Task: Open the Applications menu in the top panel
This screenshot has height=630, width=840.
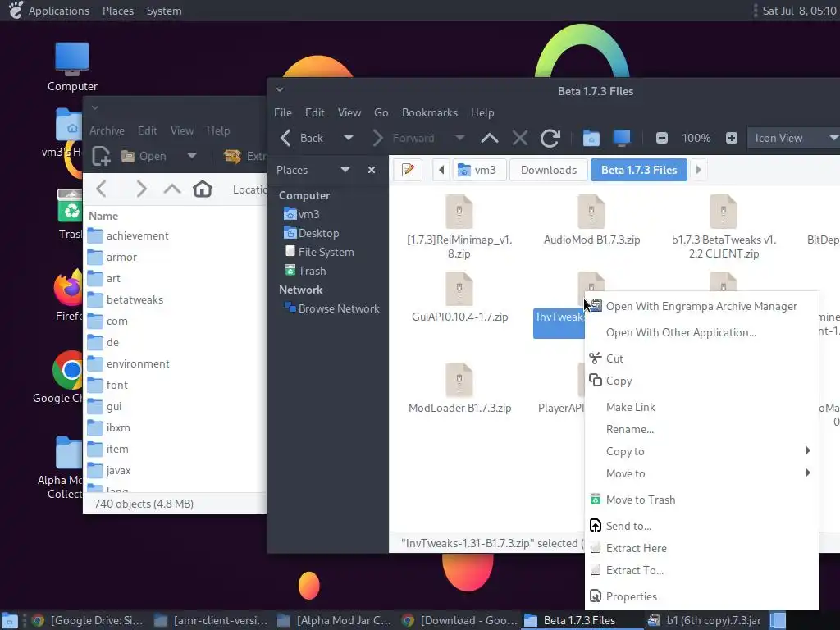Action: pyautogui.click(x=59, y=11)
